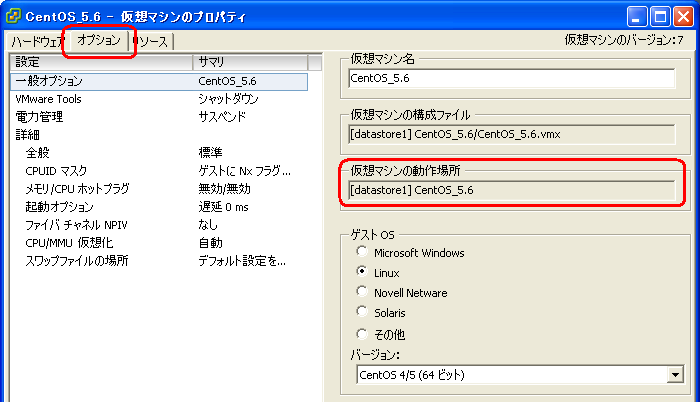Maximize the properties window
The image size is (700, 402).
[x=659, y=16]
